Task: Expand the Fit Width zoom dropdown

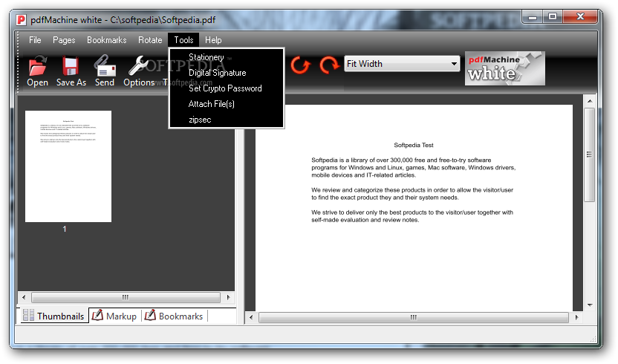Action: point(454,63)
